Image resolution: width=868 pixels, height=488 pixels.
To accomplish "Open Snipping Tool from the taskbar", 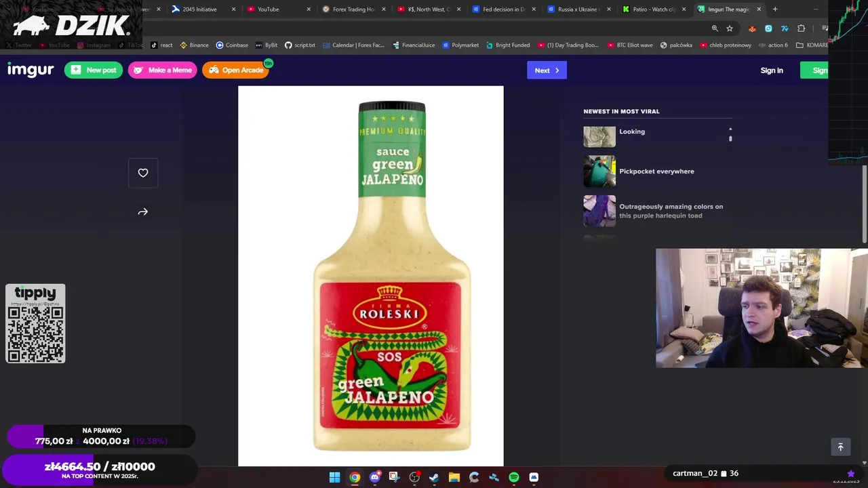I will 394,477.
